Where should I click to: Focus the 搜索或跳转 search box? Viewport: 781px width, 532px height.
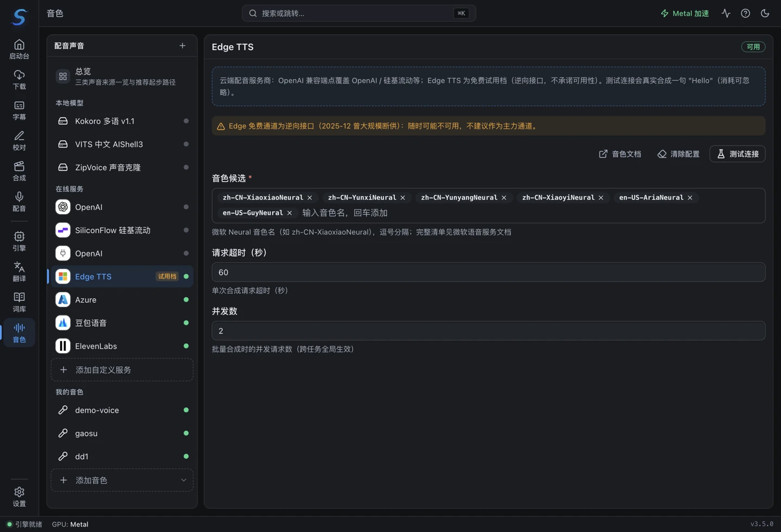click(x=359, y=13)
